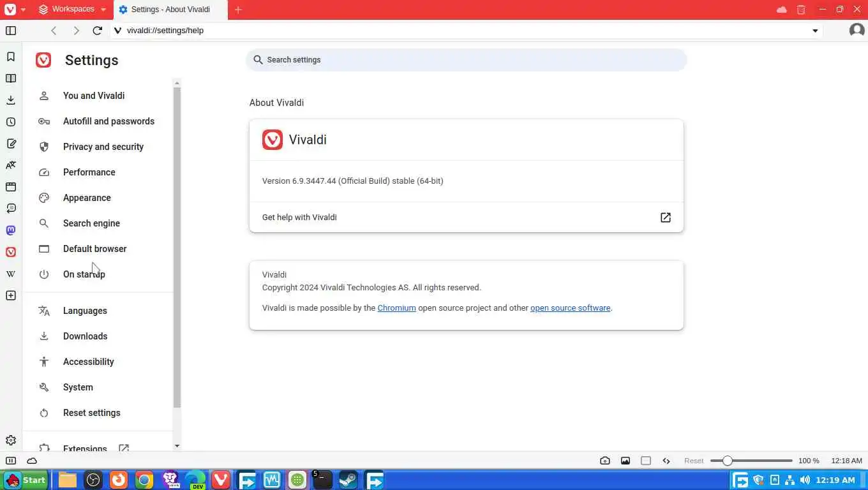Open the Downloads panel in side bar
This screenshot has height=490, width=868.
click(11, 100)
